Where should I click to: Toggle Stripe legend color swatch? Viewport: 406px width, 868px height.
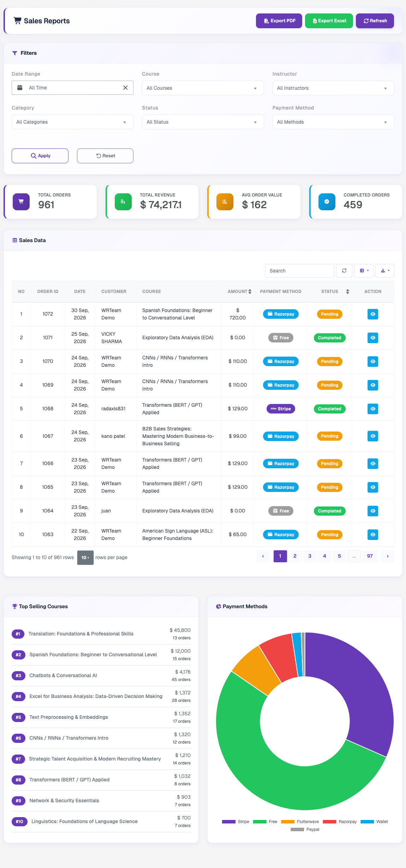coord(229,822)
